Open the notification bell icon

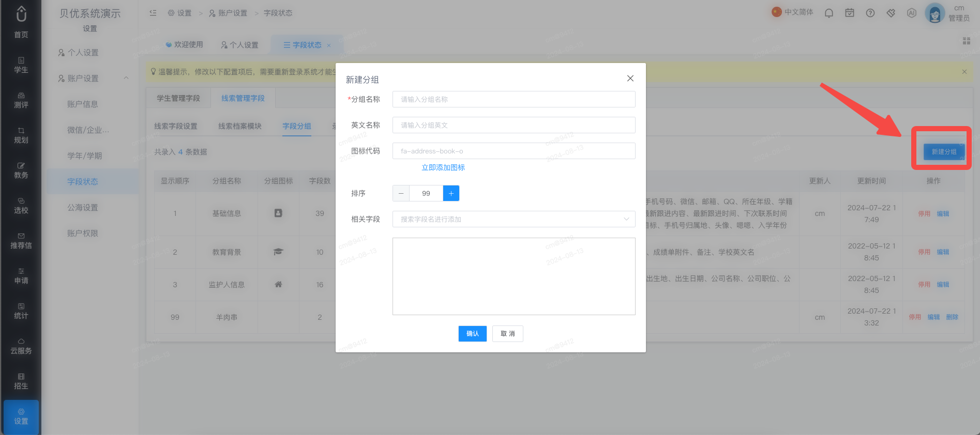(x=829, y=13)
